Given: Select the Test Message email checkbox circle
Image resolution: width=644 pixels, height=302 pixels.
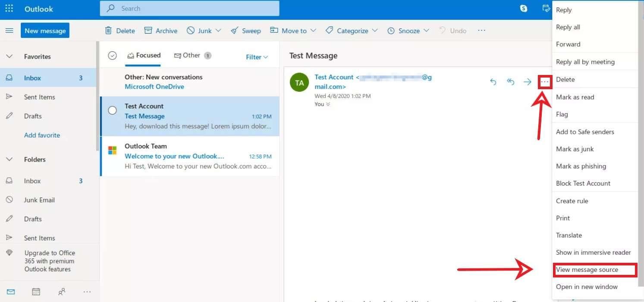Looking at the screenshot, I should coord(113,110).
